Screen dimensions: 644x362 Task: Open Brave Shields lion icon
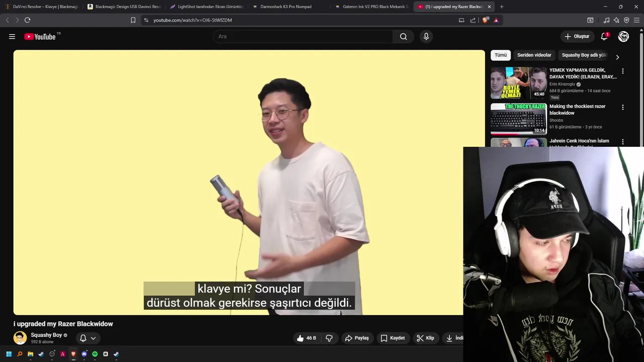click(485, 20)
